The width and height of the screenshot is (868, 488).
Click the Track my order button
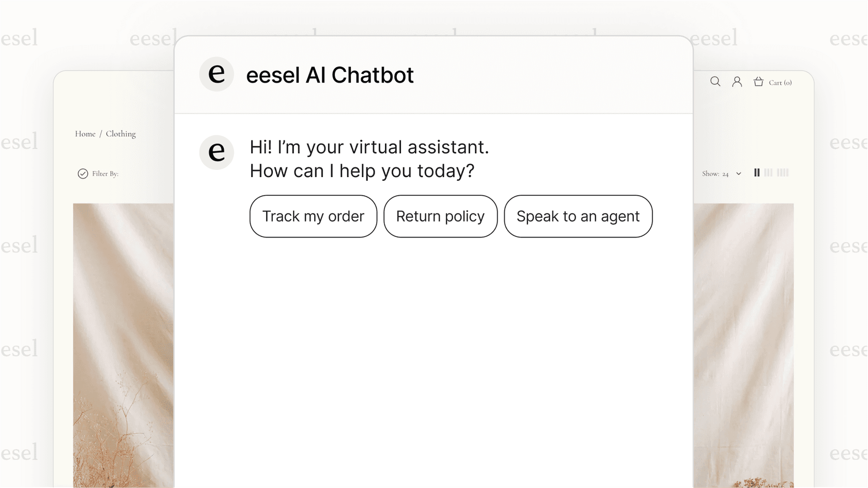pos(313,216)
